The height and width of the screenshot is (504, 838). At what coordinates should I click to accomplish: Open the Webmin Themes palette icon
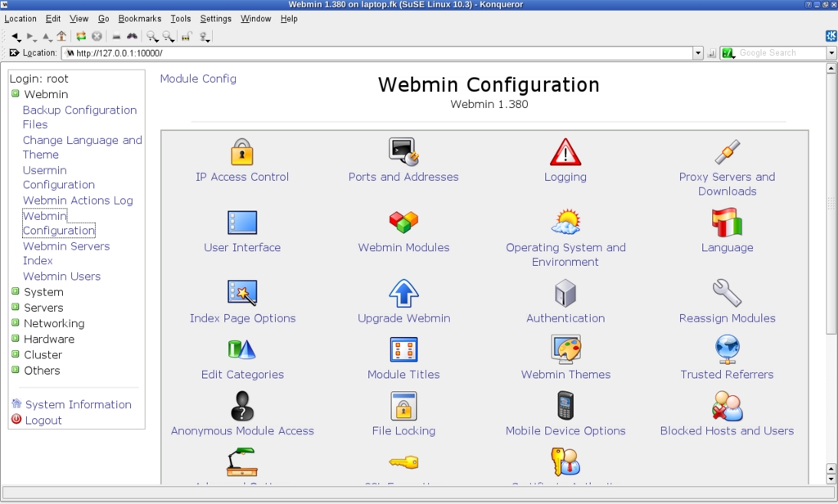point(565,349)
